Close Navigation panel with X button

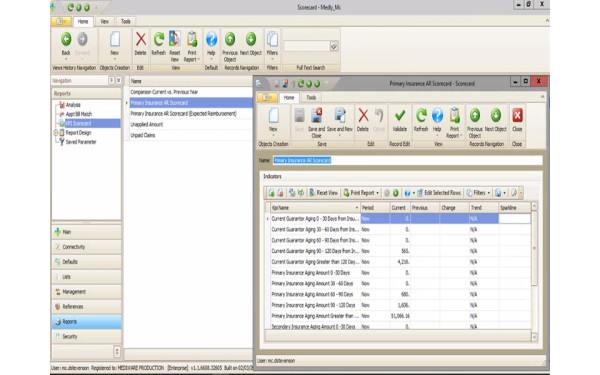pyautogui.click(x=118, y=80)
